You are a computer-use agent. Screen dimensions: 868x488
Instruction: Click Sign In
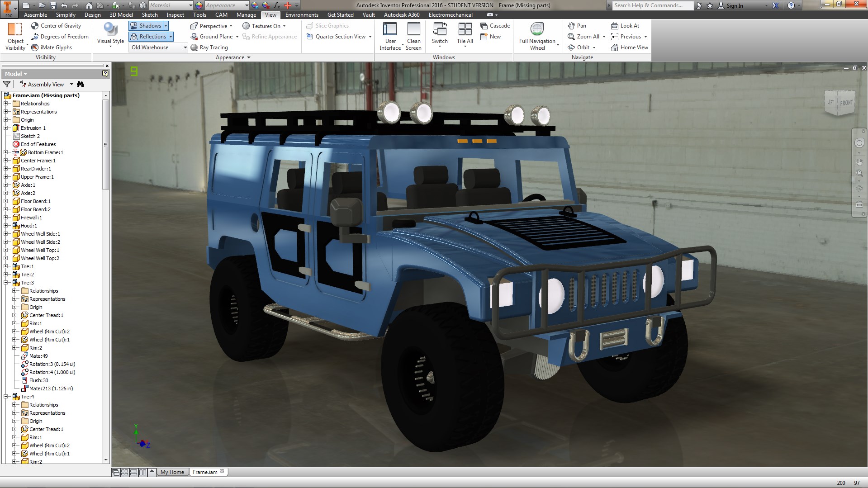[730, 5]
